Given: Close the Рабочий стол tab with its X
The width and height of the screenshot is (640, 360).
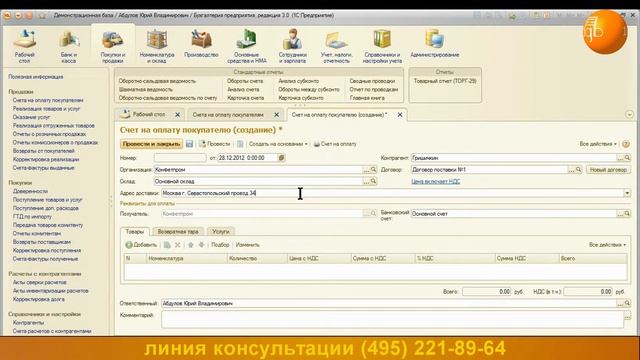Looking at the screenshot, I should (178, 115).
